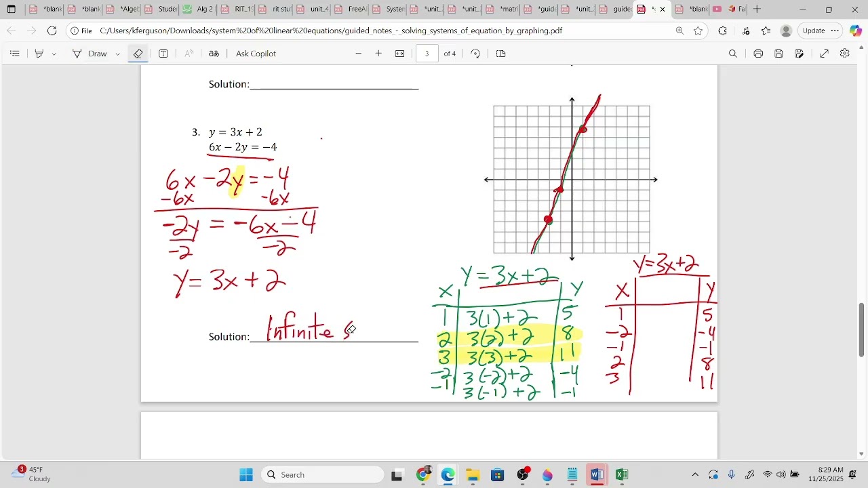Open network Wi-Fi tray icon

point(768,475)
